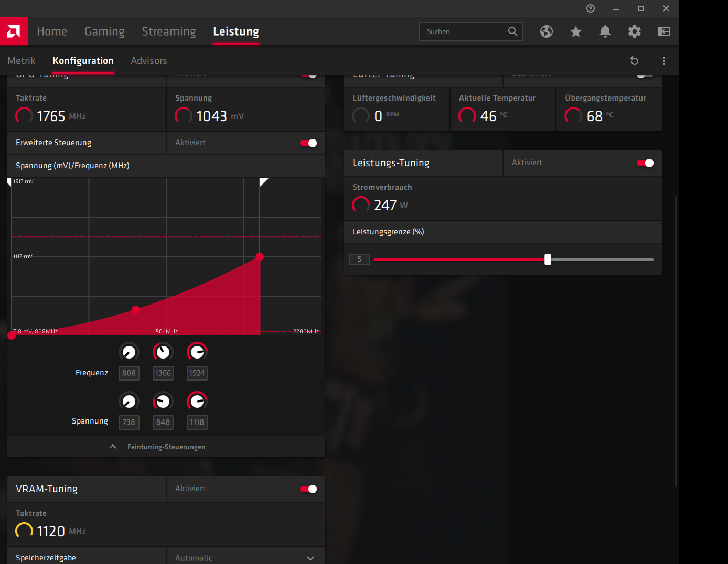
Task: Turn off the VRAM-Tuning toggle
Action: tap(309, 489)
